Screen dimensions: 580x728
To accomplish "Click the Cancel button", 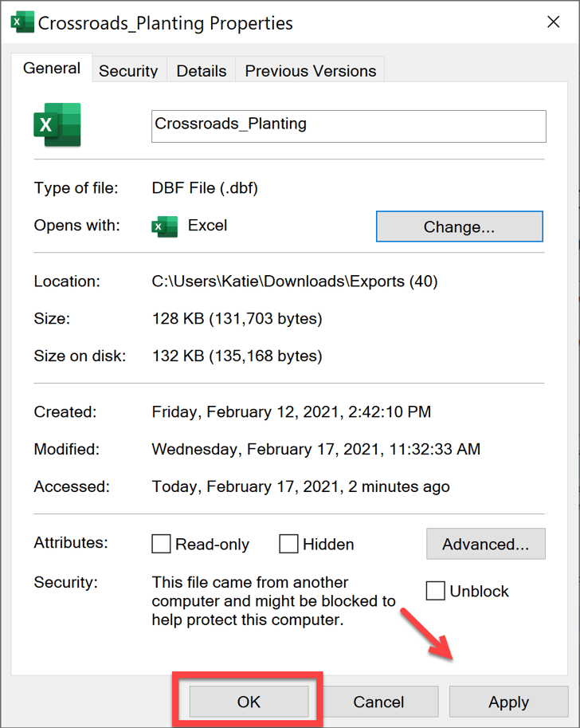I will [378, 702].
